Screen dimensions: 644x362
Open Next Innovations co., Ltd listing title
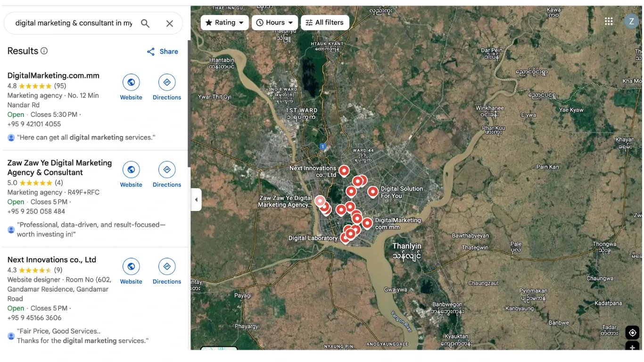pyautogui.click(x=52, y=260)
